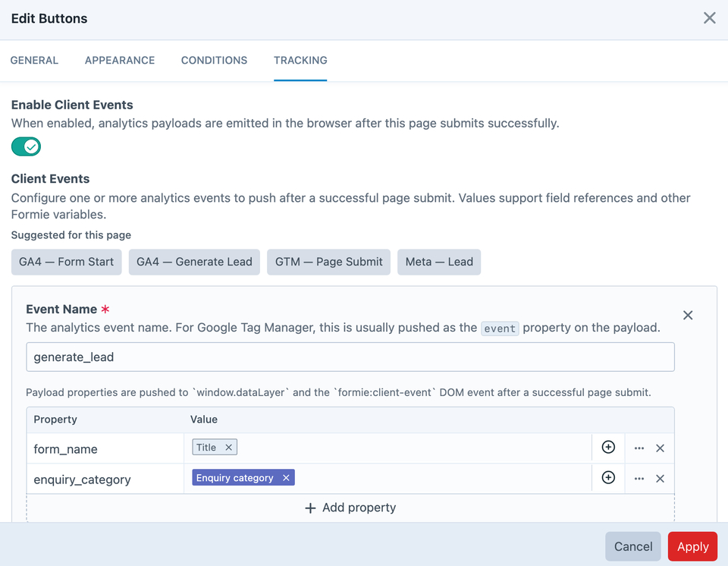Click the Event Name label
The height and width of the screenshot is (566, 728).
pos(61,310)
